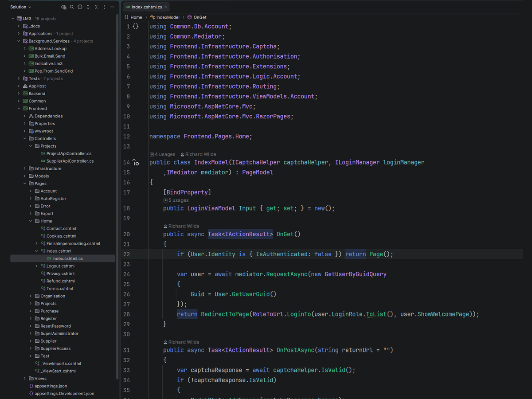Select the Bulk.Email.Send project icon
Viewport: 532px width, 399px height.
31,56
